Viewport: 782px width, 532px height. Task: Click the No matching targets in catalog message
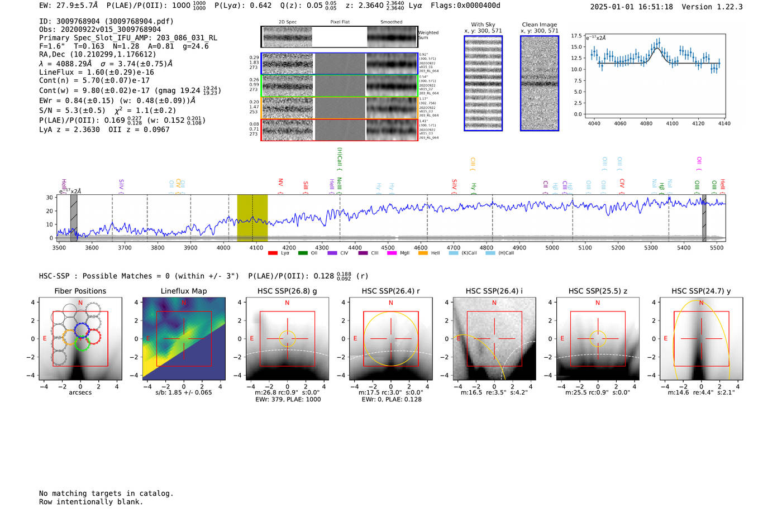click(106, 493)
